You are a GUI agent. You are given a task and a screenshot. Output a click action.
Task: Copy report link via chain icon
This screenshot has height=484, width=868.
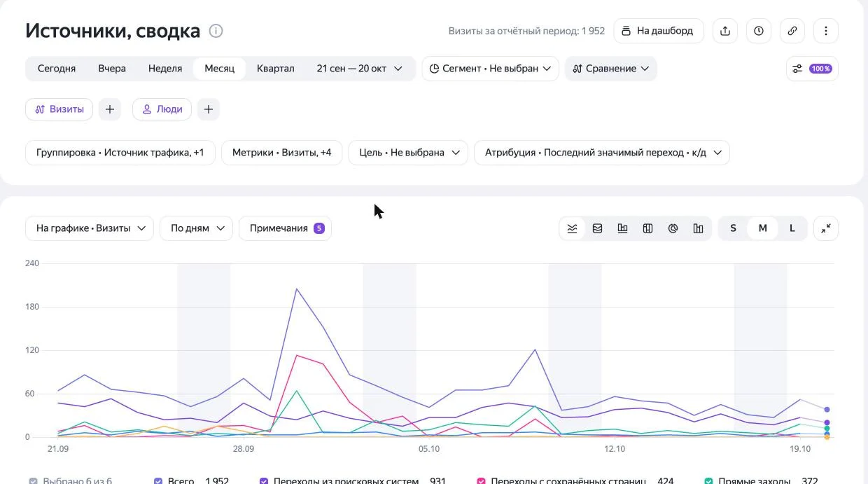click(792, 31)
